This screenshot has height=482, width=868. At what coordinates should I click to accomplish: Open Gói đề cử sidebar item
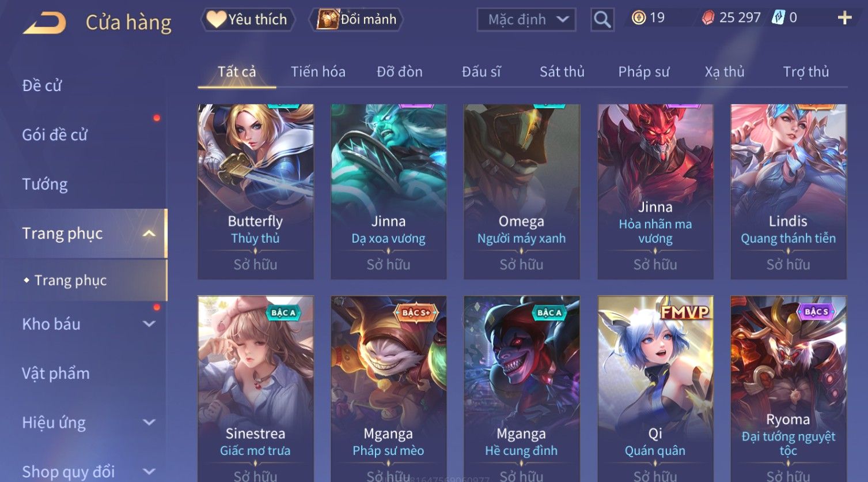pos(55,135)
